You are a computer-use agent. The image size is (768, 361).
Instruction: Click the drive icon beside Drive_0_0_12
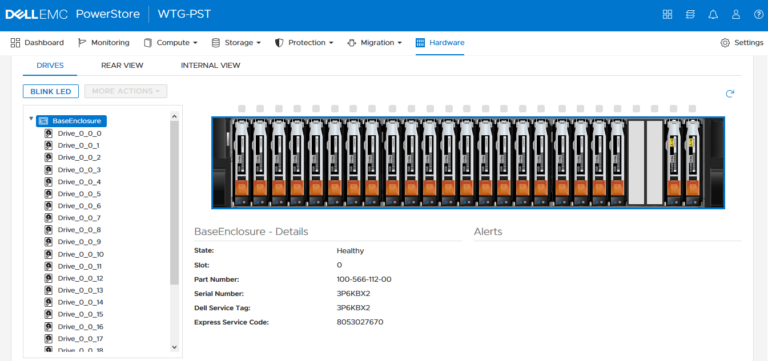(x=48, y=278)
